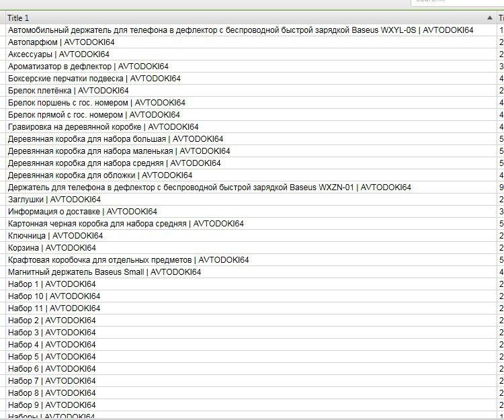Select the 'Набор 10 | AVTODOKI64' row
This screenshot has width=504, height=420.
click(251, 296)
